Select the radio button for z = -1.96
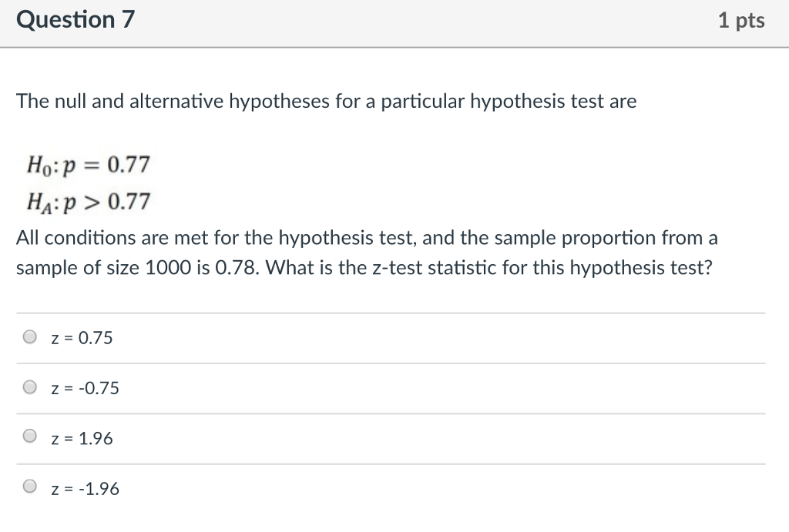This screenshot has width=789, height=532. tap(29, 486)
